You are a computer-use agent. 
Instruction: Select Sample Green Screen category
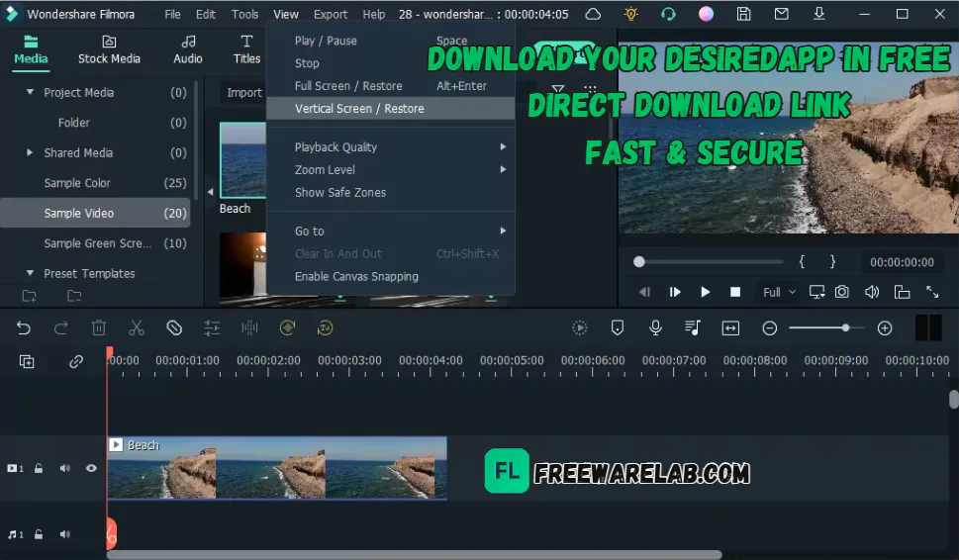click(x=95, y=243)
